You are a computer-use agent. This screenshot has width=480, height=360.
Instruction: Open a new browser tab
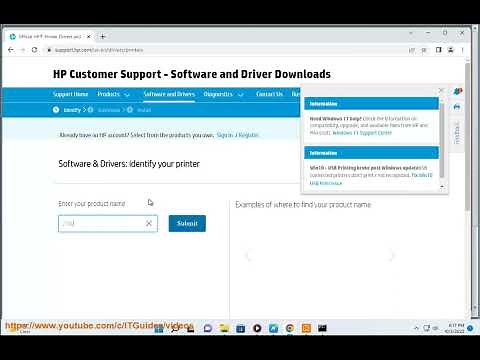tap(103, 36)
